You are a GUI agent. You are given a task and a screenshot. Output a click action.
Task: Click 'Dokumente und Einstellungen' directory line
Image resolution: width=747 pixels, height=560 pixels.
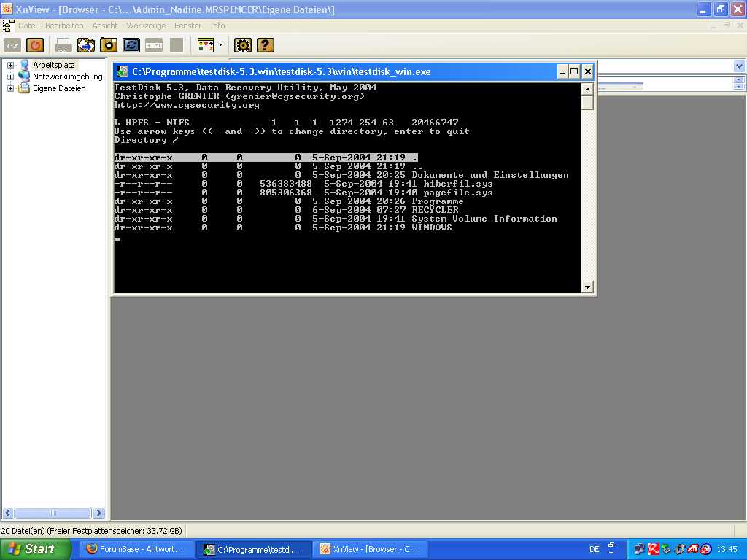click(x=341, y=175)
